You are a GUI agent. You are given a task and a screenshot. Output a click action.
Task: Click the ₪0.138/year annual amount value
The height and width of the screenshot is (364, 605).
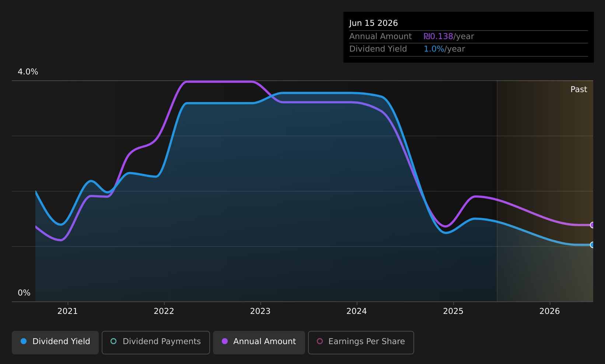point(449,36)
